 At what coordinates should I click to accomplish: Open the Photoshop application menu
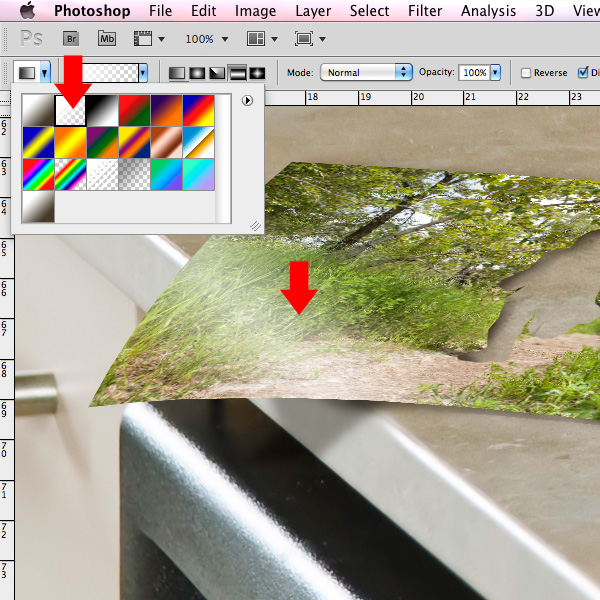pos(92,11)
